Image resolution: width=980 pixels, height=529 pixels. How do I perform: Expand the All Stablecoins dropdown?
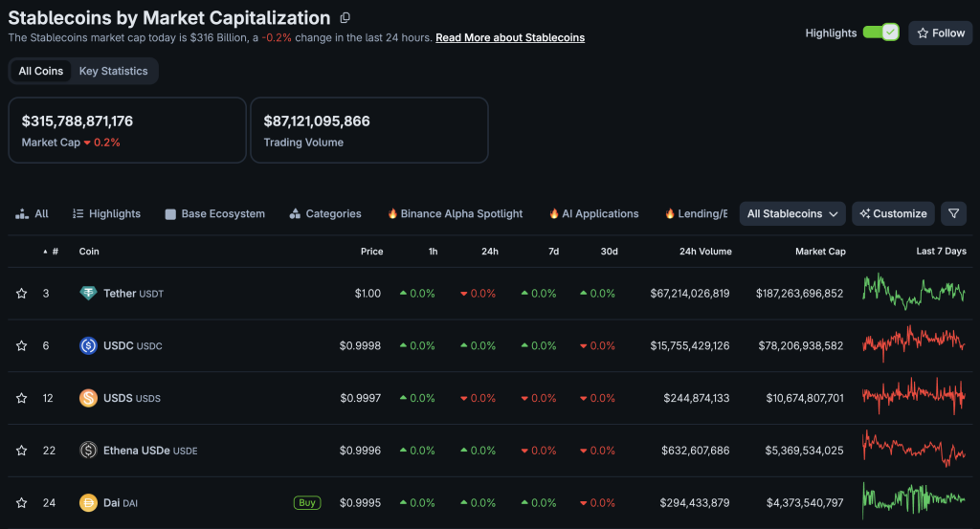[x=792, y=213]
